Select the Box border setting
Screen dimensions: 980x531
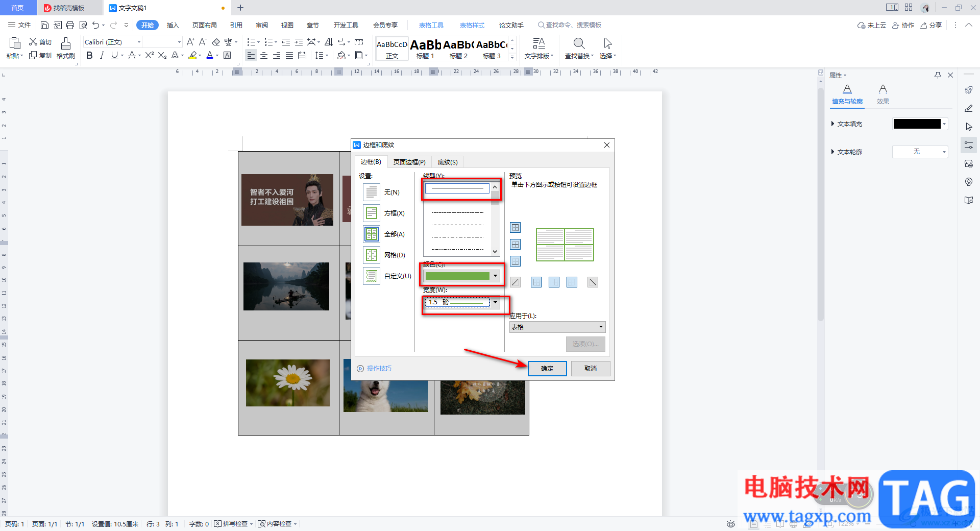point(372,213)
